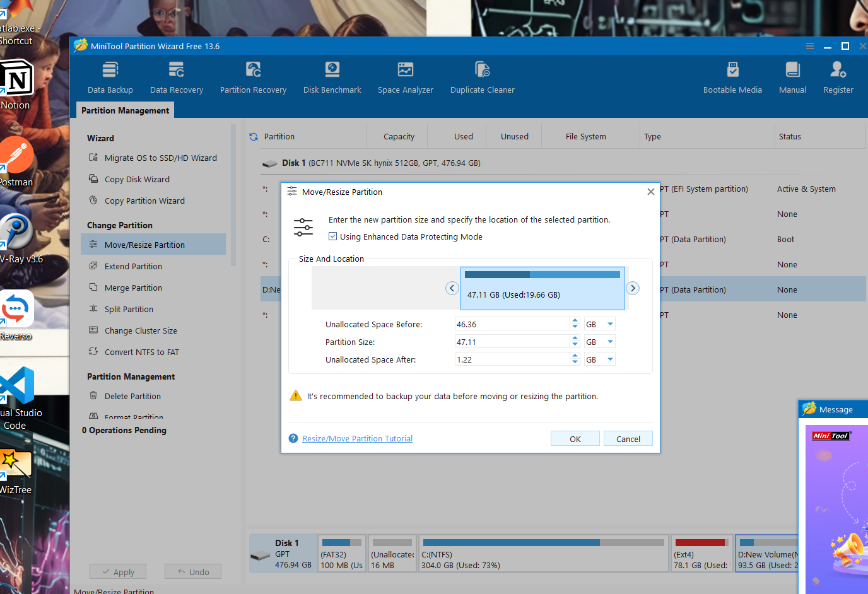Select the Partition Management tab
The width and height of the screenshot is (868, 594).
click(x=125, y=110)
